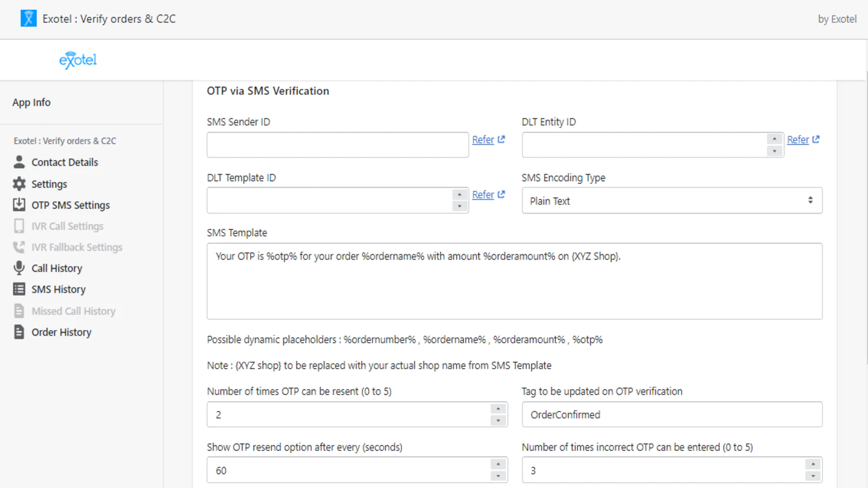Increase DLT Entity ID value with up arrow
Viewport: 868px width, 488px height.
774,139
